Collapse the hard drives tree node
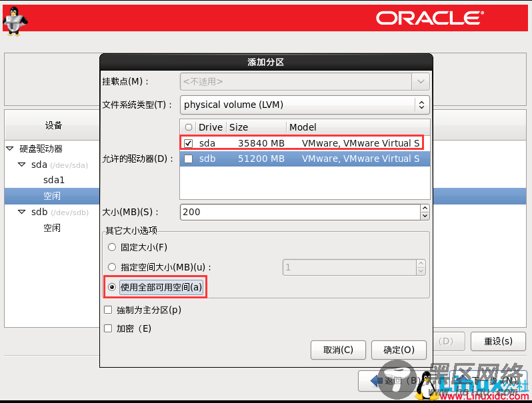Image resolution: width=532 pixels, height=403 pixels. (x=10, y=149)
